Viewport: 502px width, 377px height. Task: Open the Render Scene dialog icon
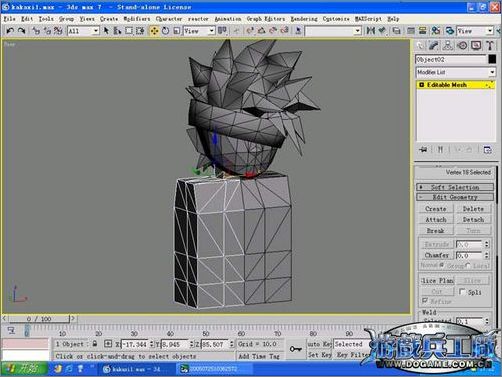tap(450, 31)
